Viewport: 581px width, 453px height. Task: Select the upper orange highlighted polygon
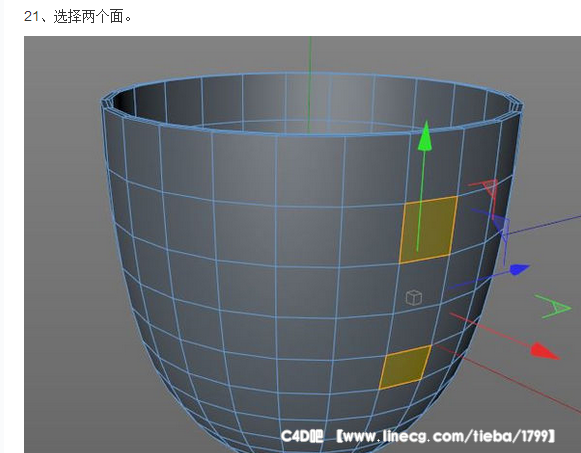click(x=428, y=230)
